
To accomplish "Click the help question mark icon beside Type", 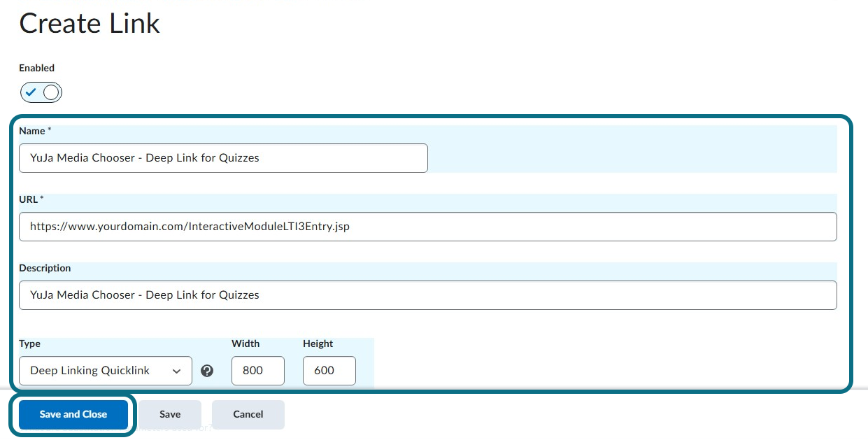I will 207,371.
